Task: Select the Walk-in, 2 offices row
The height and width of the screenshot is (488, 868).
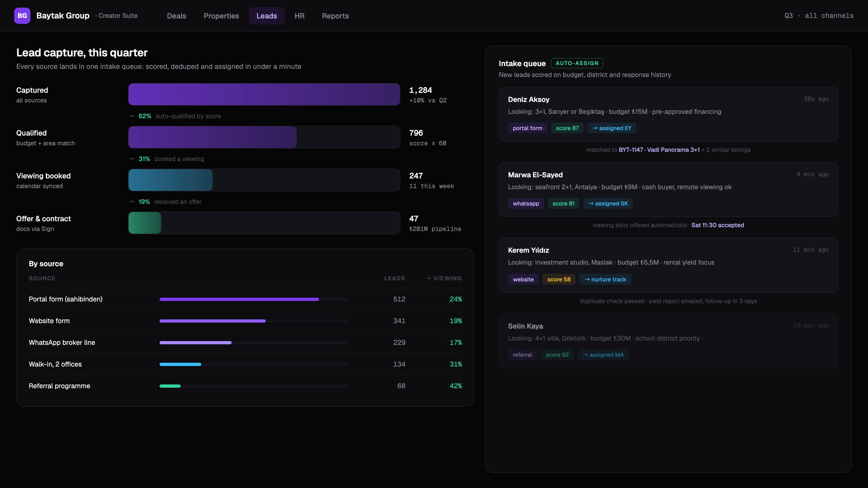Action: 245,364
